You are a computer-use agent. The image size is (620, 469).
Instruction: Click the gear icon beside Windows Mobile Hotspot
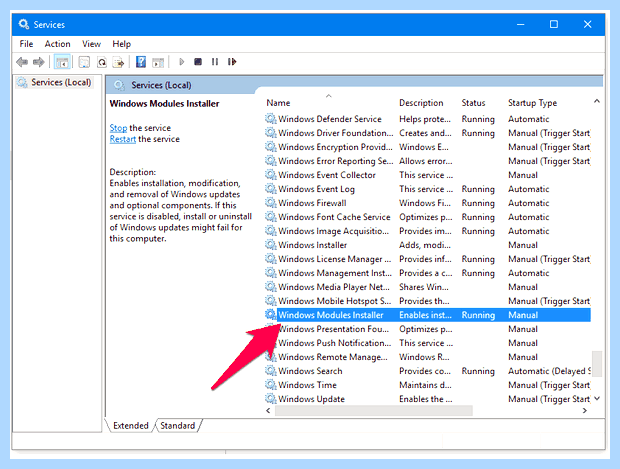pyautogui.click(x=270, y=301)
